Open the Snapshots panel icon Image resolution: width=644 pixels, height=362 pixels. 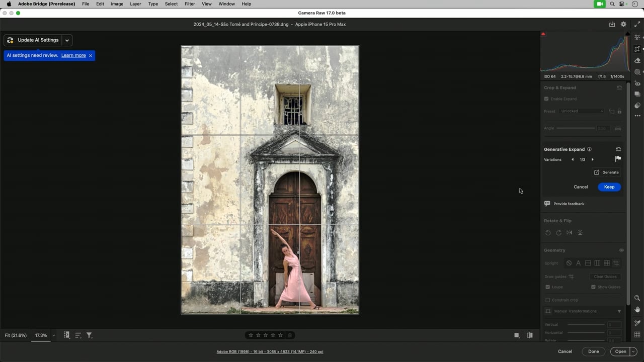(637, 94)
